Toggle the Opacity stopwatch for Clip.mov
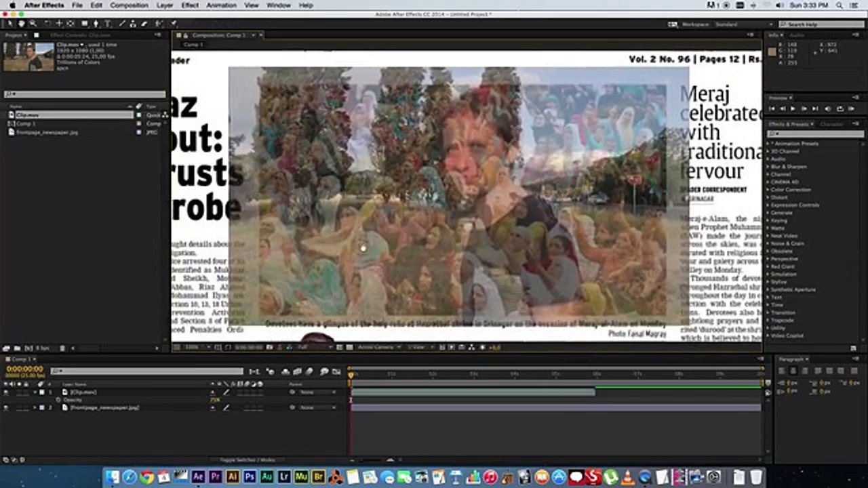This screenshot has height=488, width=868. [58, 400]
